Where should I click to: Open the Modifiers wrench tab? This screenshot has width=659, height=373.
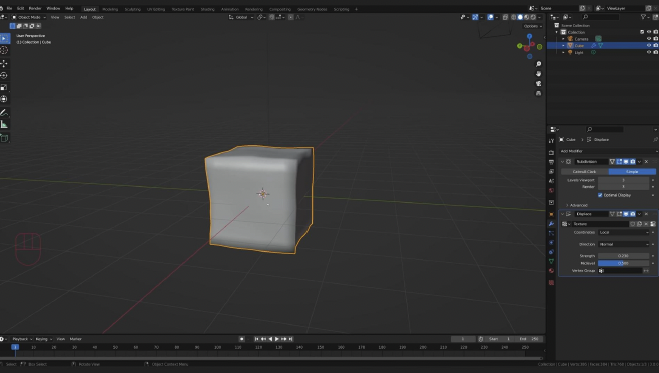[x=551, y=223]
